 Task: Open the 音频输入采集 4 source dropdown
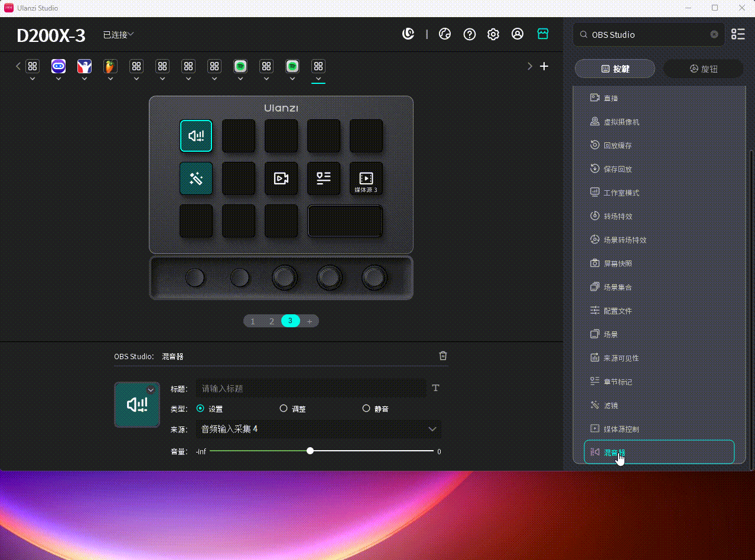(x=318, y=429)
